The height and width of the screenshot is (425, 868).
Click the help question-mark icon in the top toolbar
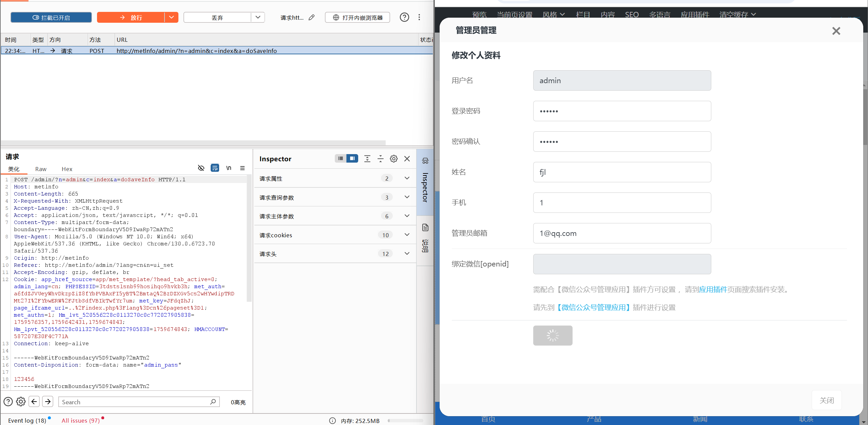tap(404, 17)
